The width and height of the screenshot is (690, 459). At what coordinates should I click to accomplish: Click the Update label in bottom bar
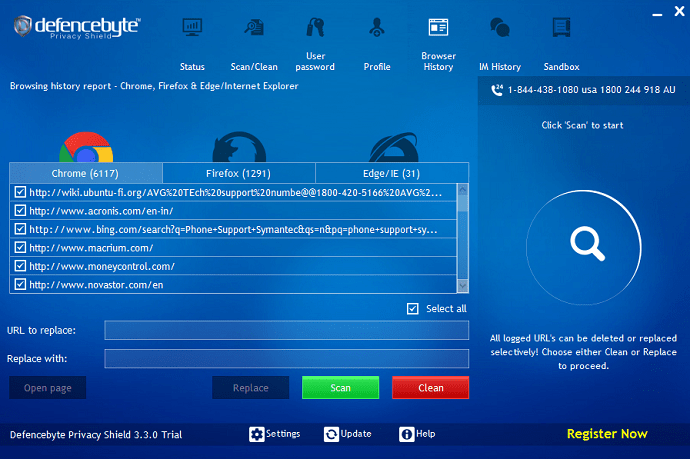click(356, 434)
